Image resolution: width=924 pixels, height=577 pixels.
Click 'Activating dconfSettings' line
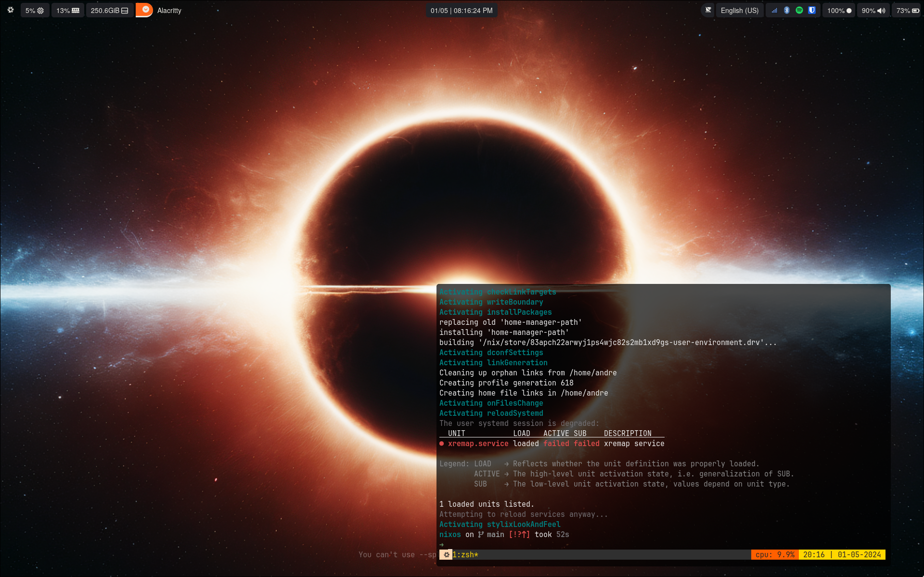pos(491,353)
